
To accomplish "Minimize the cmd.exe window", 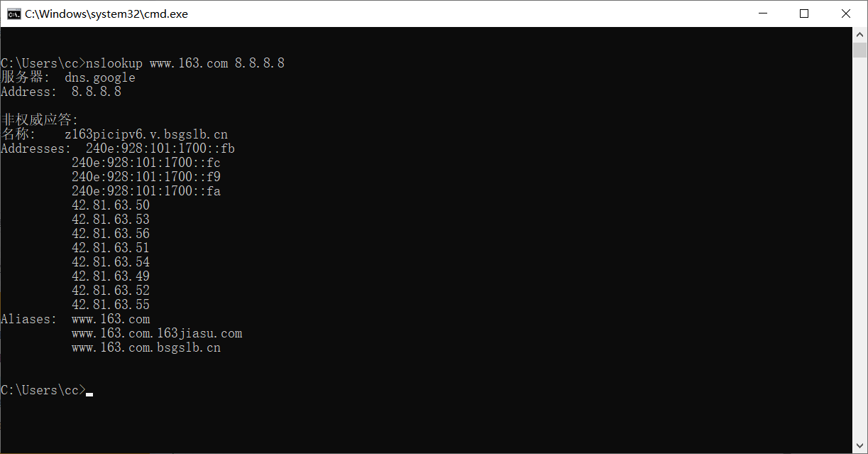I will (x=763, y=13).
